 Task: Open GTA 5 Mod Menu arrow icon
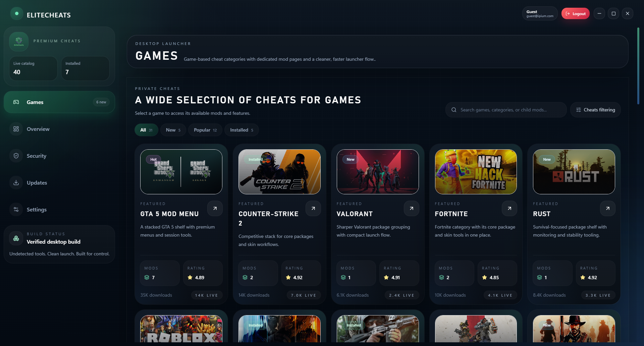coord(215,208)
